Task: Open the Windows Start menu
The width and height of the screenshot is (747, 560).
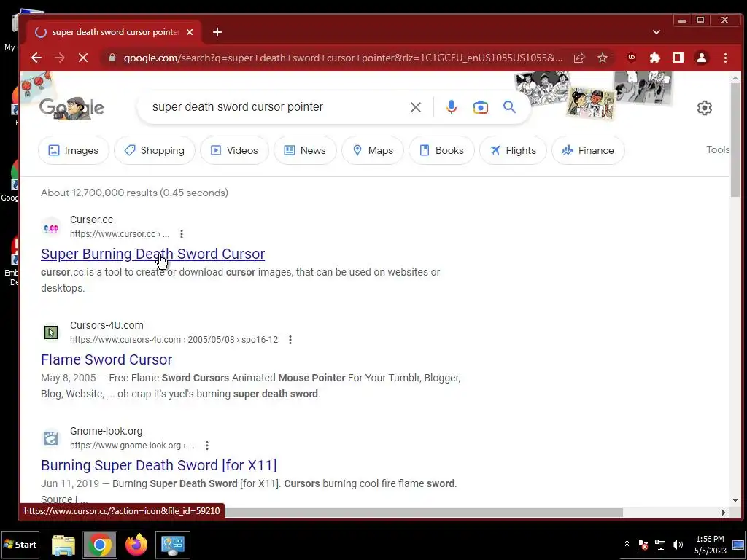Action: tap(20, 545)
